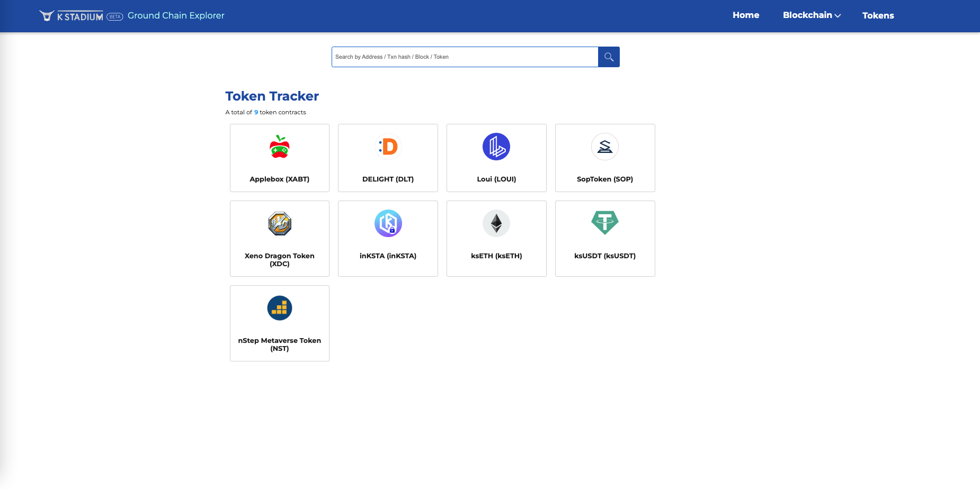This screenshot has height=489, width=980.
Task: Click the chevron next to Blockchain
Action: tap(838, 16)
